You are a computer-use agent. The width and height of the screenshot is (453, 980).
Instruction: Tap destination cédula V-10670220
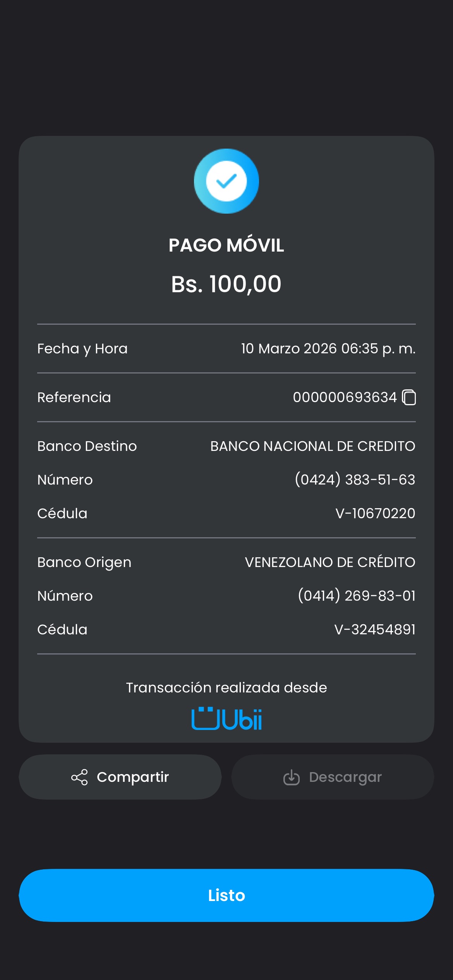coord(375,514)
